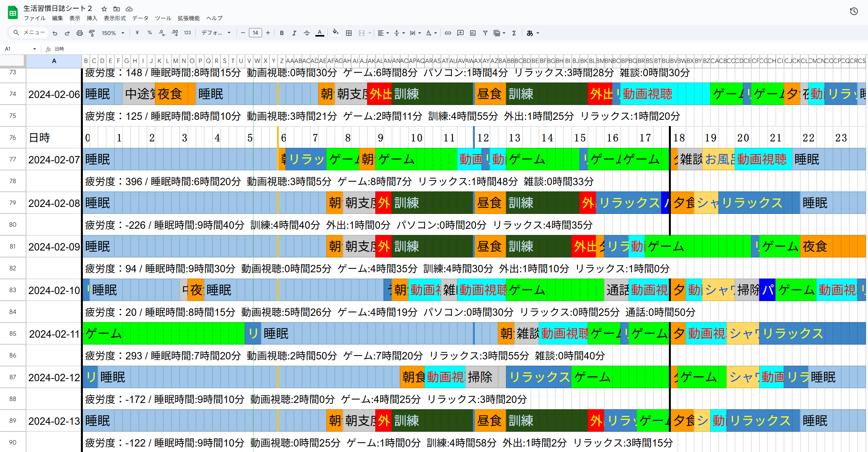Insert a chart
The image size is (868, 452).
pos(473,33)
